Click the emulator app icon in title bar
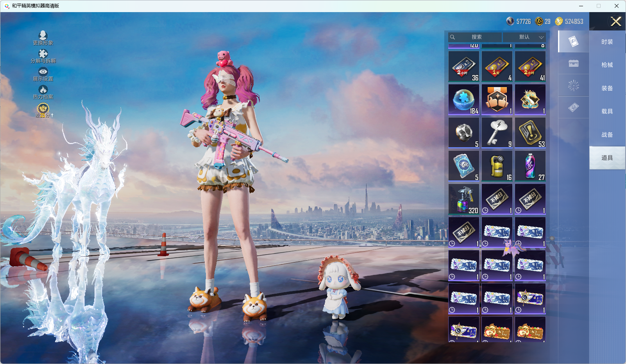 (7, 6)
